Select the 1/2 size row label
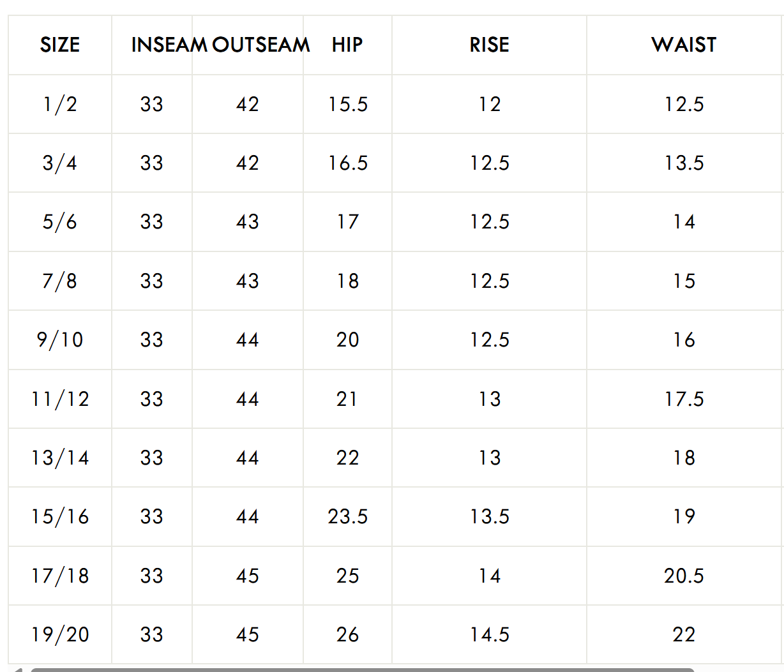Image resolution: width=784 pixels, height=672 pixels. tap(60, 104)
